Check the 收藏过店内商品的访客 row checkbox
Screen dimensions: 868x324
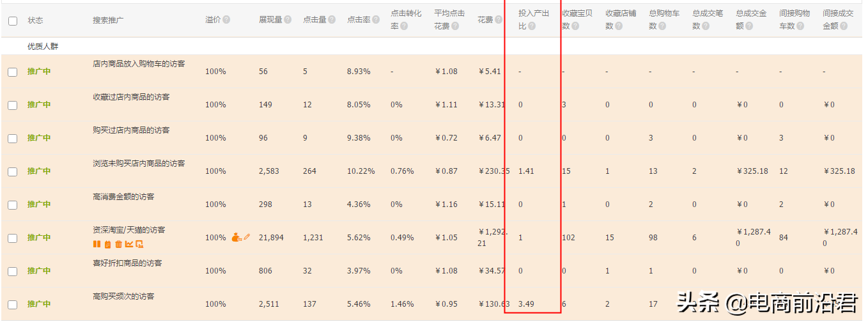pyautogui.click(x=13, y=105)
